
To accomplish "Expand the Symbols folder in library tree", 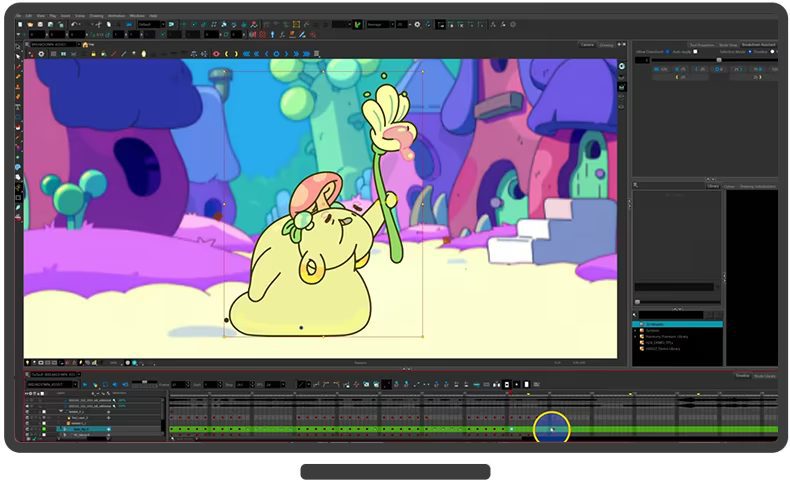I will coord(635,330).
